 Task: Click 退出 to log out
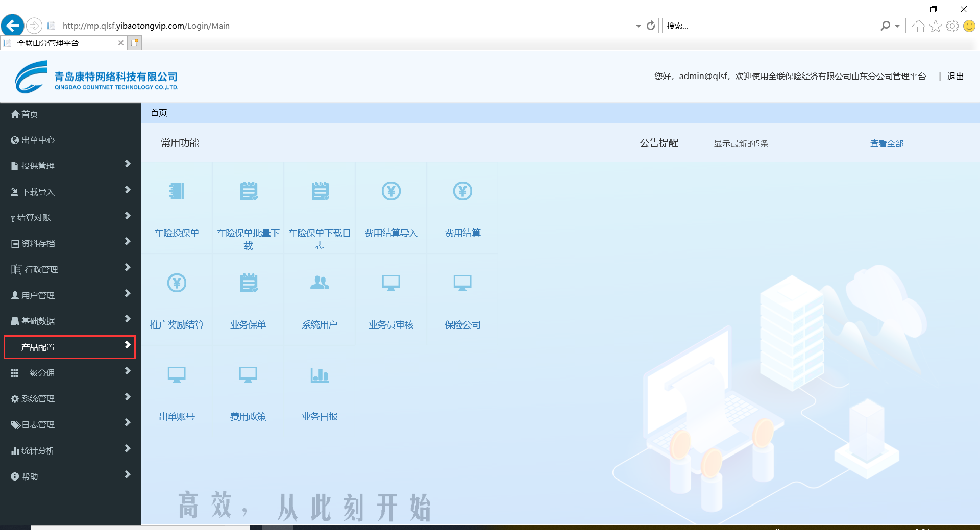[955, 77]
